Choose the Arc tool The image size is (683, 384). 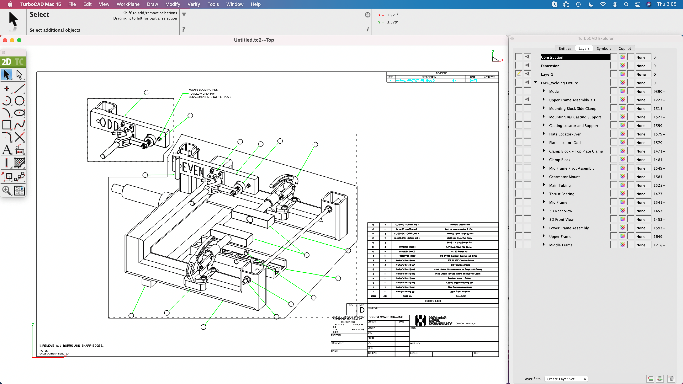point(7,101)
